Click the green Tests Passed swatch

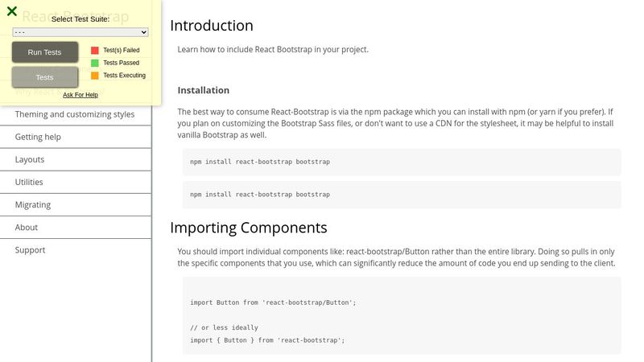tap(95, 63)
